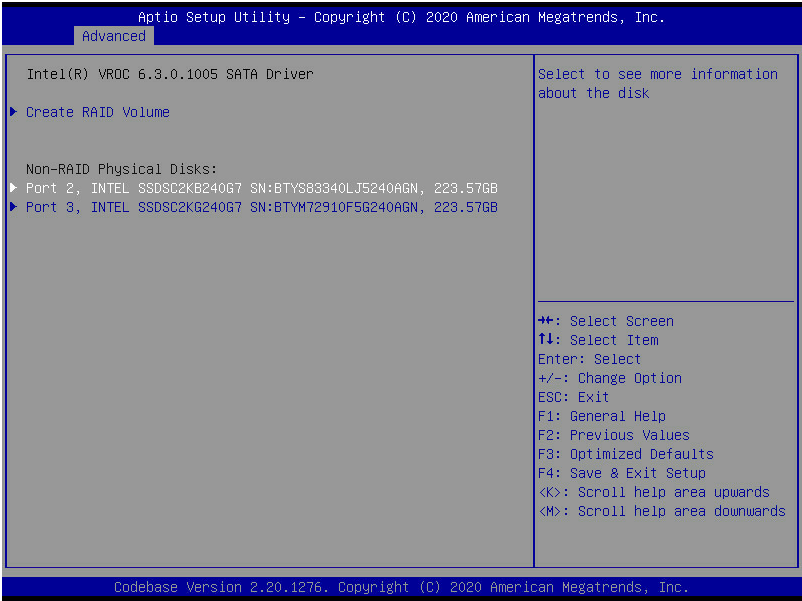Image resolution: width=802 pixels, height=601 pixels.
Task: Select the Port 2 INTEL SSDSC2KB240G7 disk entry
Action: (x=261, y=188)
